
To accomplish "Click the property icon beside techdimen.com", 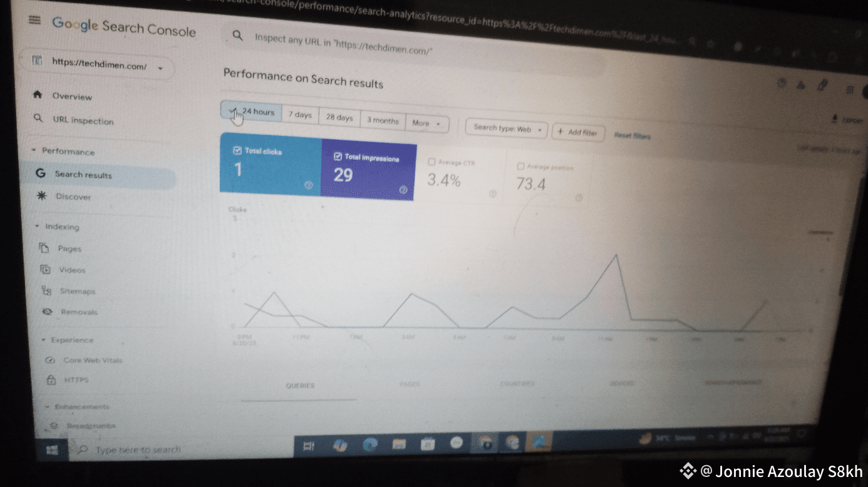I will pyautogui.click(x=37, y=61).
